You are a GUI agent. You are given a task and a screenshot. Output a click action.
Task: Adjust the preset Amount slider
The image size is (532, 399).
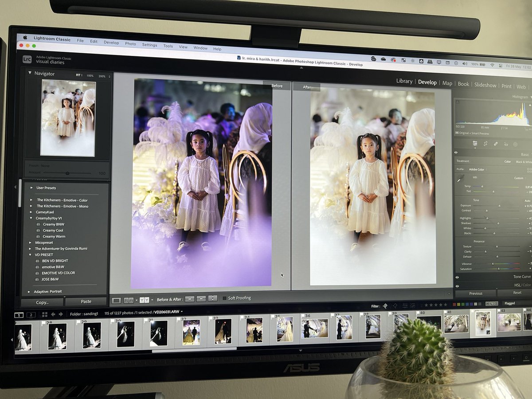pos(66,173)
